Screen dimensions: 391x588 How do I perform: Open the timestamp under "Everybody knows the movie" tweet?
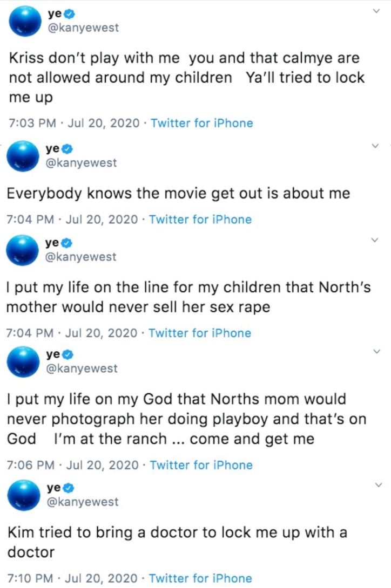click(x=72, y=220)
